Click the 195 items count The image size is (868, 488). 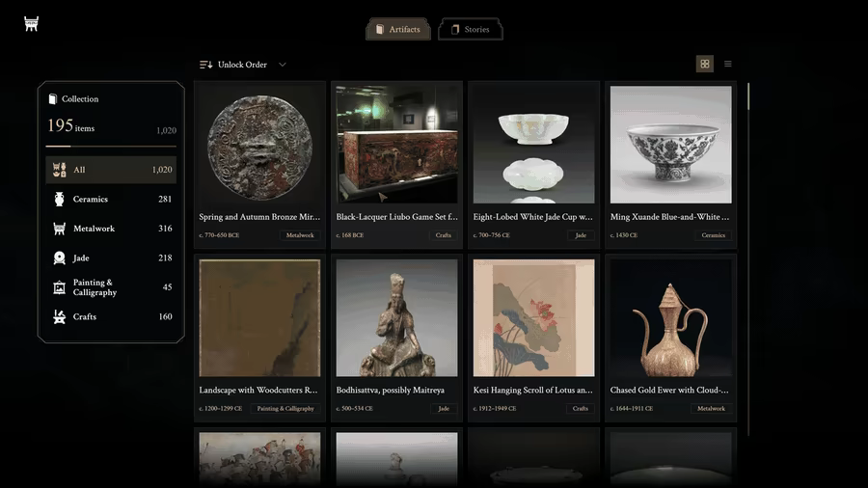pos(70,126)
